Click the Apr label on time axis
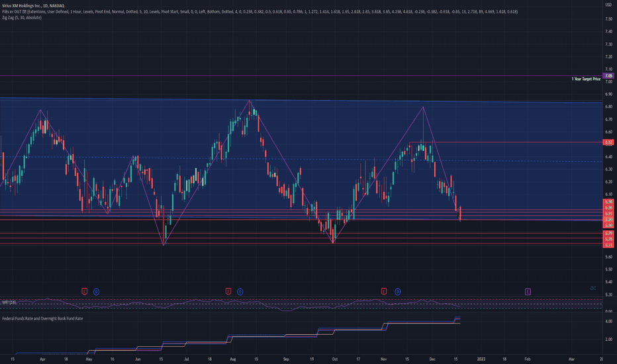The height and width of the screenshot is (364, 617). 42,359
